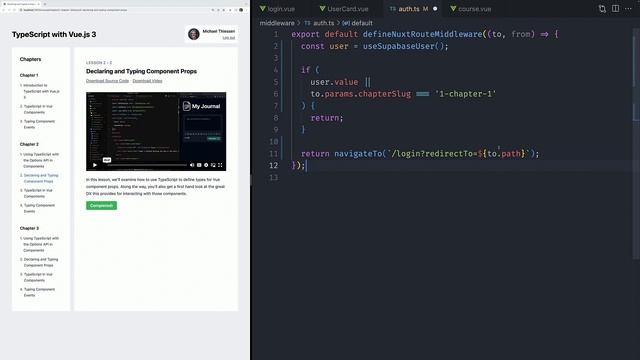
Task: Click the TypeScript with Vue.js 3 title
Action: 54,34
